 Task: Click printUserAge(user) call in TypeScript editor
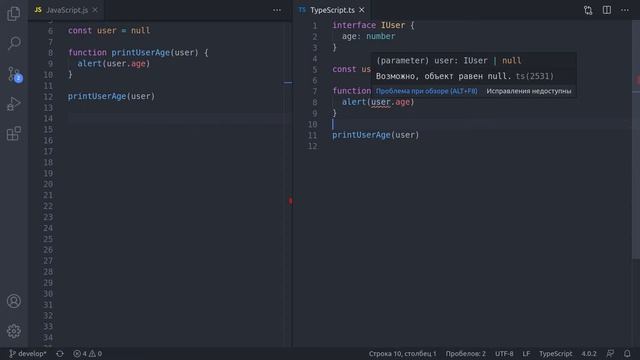(x=376, y=135)
